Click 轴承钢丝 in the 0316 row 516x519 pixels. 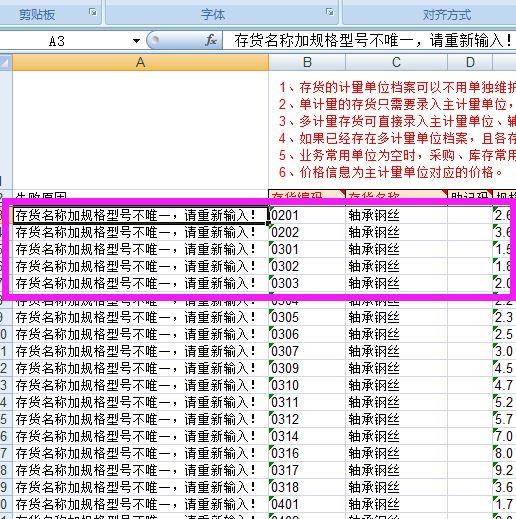click(374, 453)
